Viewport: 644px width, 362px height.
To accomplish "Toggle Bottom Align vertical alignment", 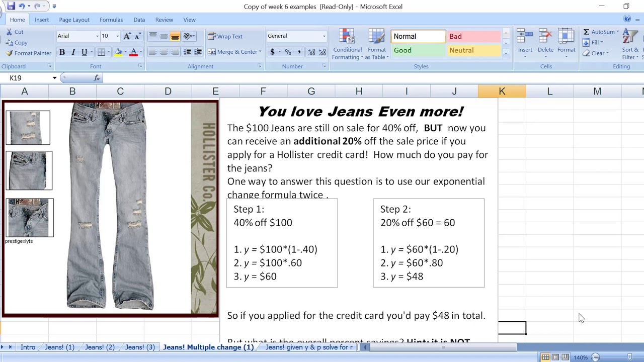I will coord(175,36).
